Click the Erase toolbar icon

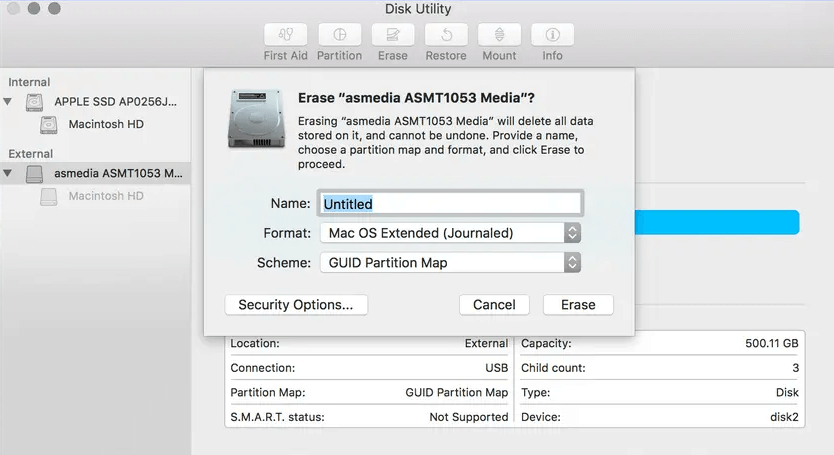pyautogui.click(x=393, y=35)
